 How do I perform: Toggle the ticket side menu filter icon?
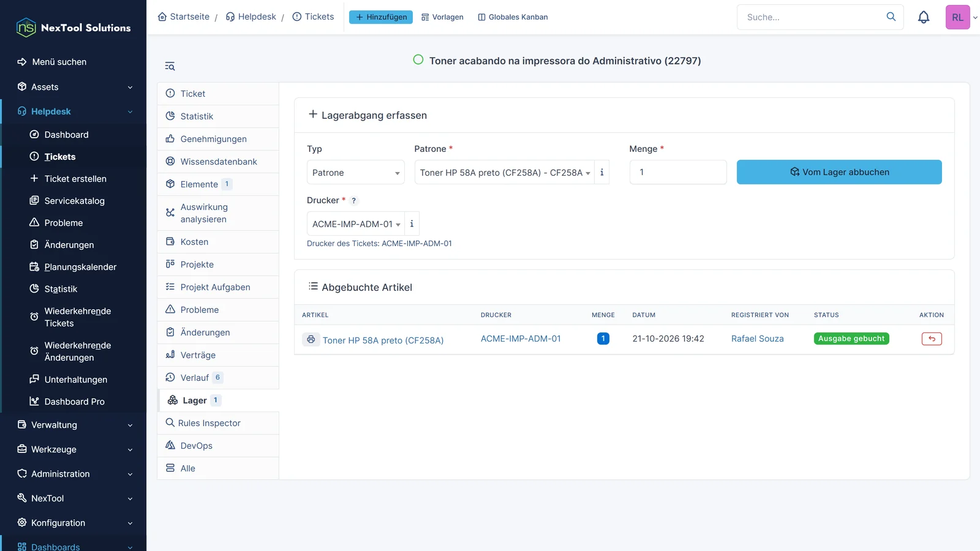point(170,66)
